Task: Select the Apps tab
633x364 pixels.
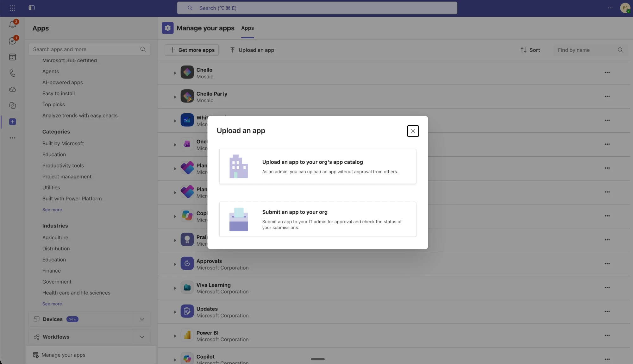Action: 248,28
